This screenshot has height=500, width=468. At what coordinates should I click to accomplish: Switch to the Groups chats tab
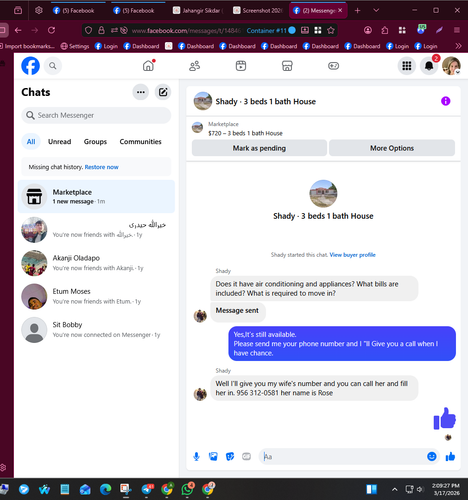click(x=95, y=142)
